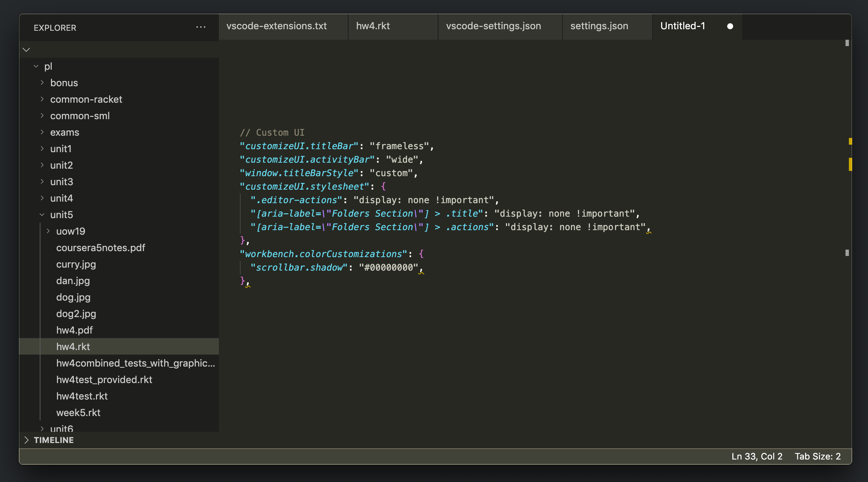Change the Tab Size: 2 indentation setting
The height and width of the screenshot is (482, 868).
click(817, 456)
